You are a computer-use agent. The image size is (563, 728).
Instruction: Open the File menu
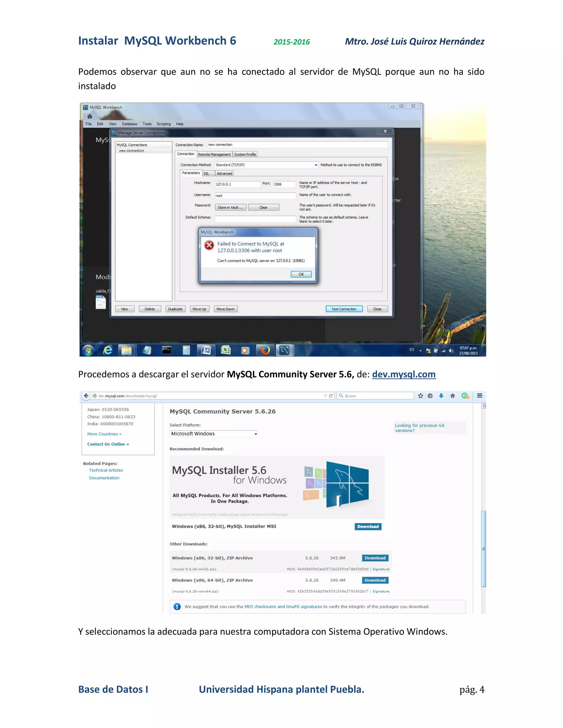(x=89, y=124)
